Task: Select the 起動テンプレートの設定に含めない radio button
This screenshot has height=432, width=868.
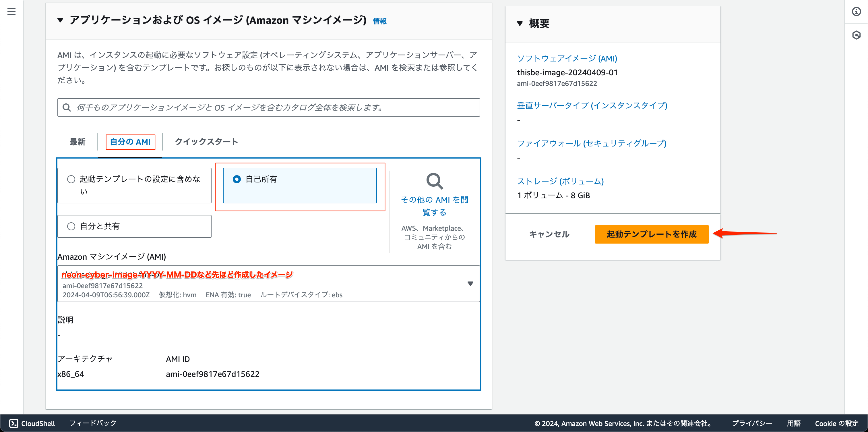Action: [x=71, y=180]
